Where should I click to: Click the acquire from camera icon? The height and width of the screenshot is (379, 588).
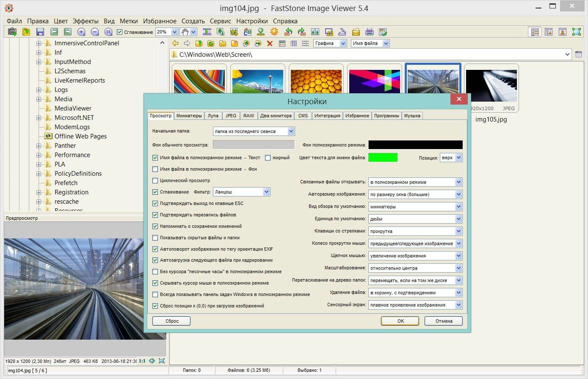click(12, 32)
